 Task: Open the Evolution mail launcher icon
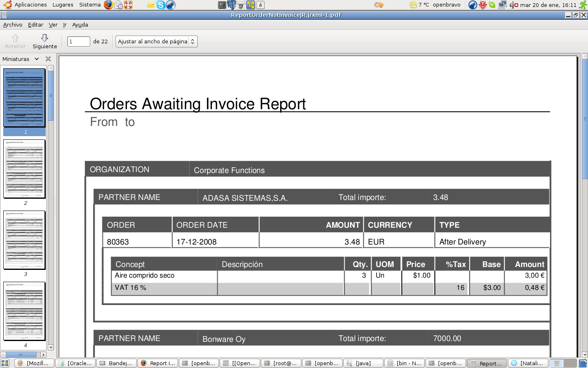tap(118, 5)
